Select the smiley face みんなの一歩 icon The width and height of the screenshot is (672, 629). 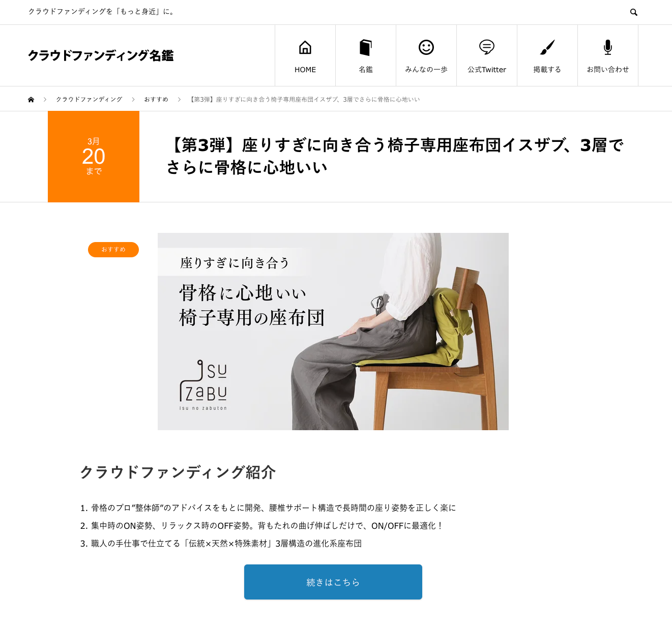tap(426, 47)
